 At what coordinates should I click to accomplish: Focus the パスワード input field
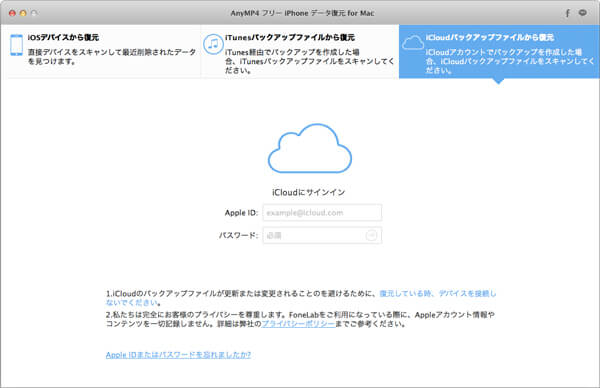click(x=322, y=235)
